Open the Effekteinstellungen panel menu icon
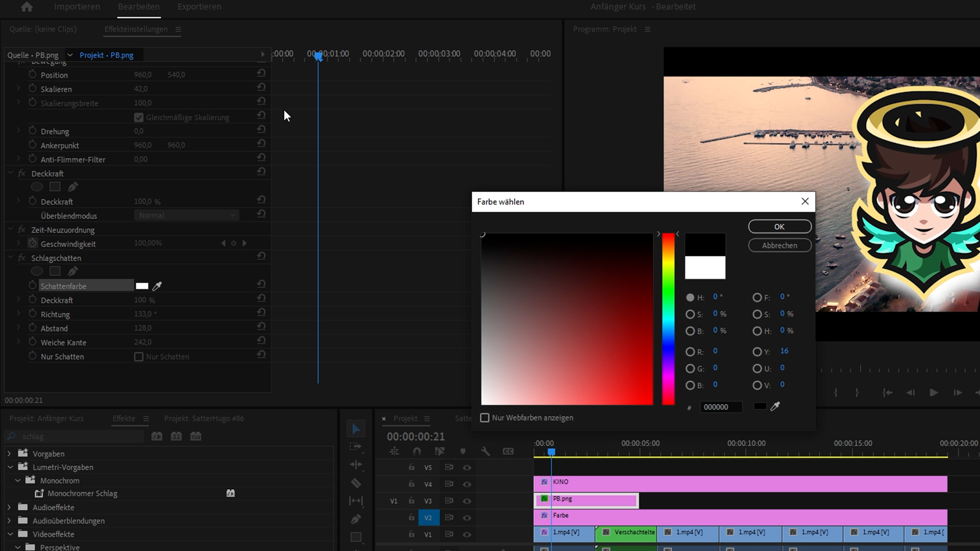This screenshot has width=980, height=551. (178, 30)
